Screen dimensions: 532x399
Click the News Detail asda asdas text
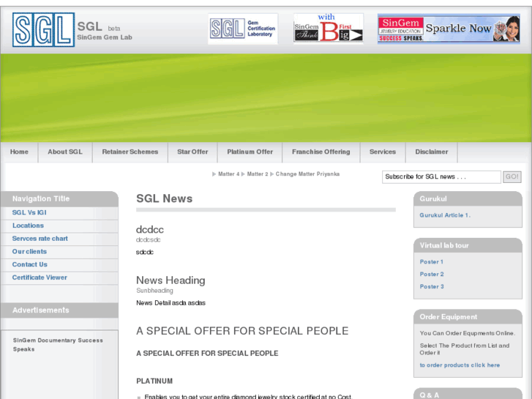(171, 303)
